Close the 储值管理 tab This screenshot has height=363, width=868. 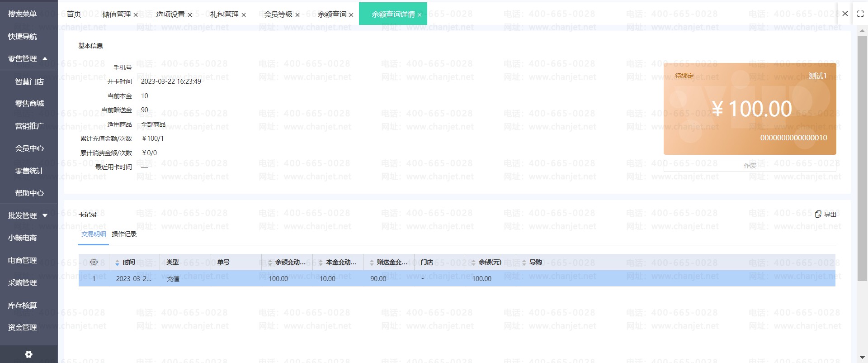pos(136,15)
